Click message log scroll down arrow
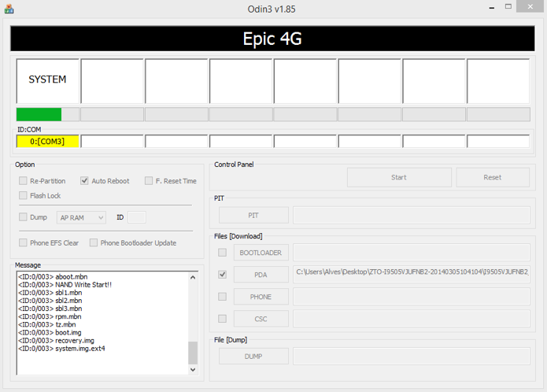Viewport: 547px width, 392px height. (193, 369)
